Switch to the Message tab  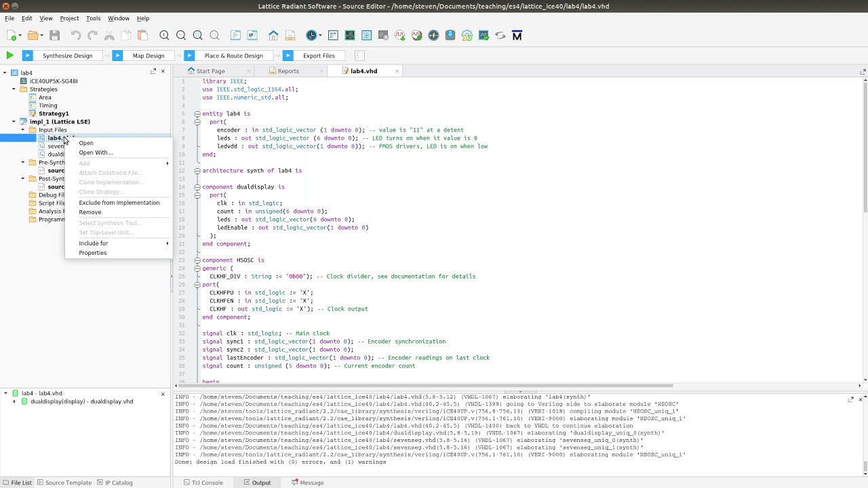[307, 483]
